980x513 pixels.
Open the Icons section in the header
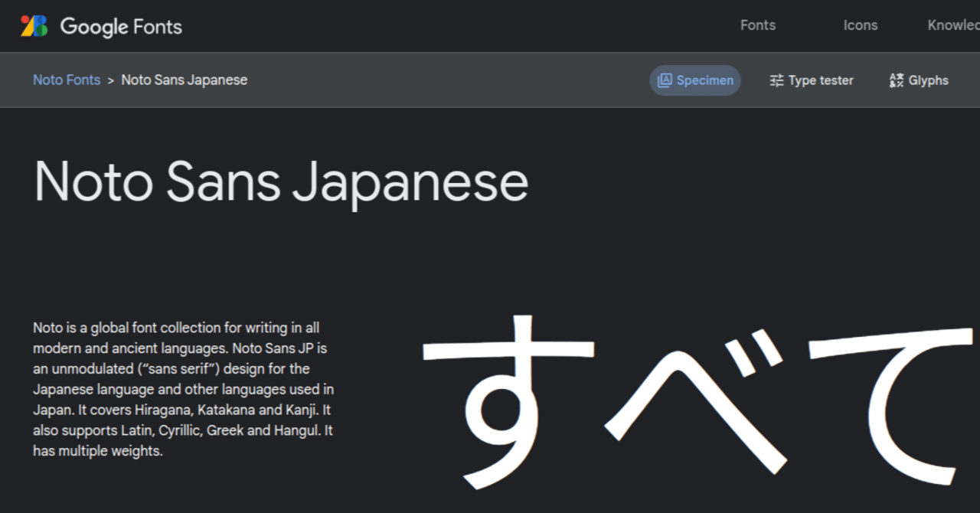click(860, 25)
